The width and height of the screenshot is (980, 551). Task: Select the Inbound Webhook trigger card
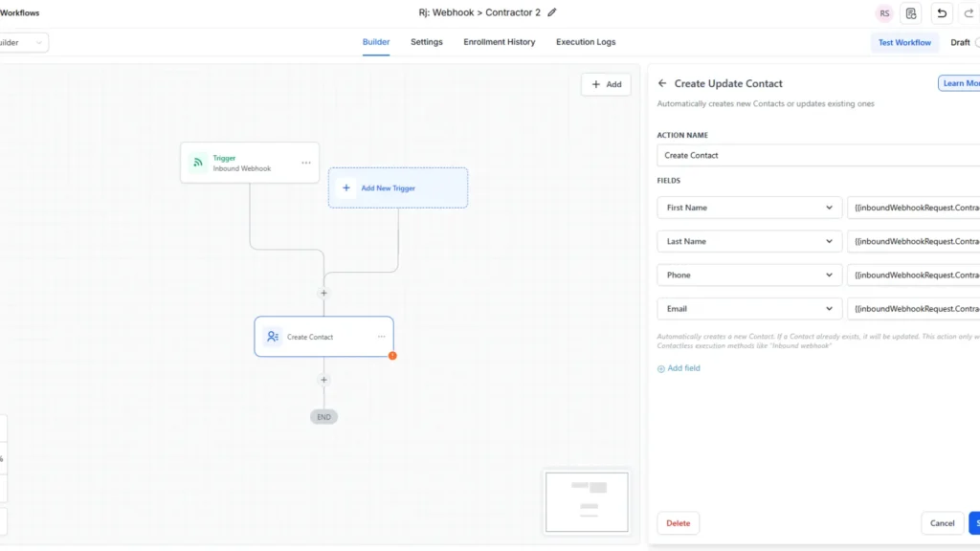[x=250, y=163]
